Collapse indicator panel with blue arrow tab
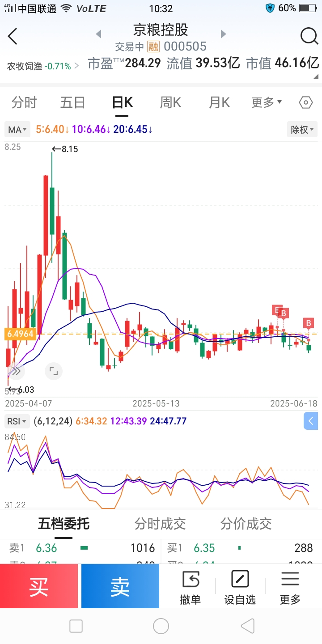The image size is (322, 644). [311, 421]
